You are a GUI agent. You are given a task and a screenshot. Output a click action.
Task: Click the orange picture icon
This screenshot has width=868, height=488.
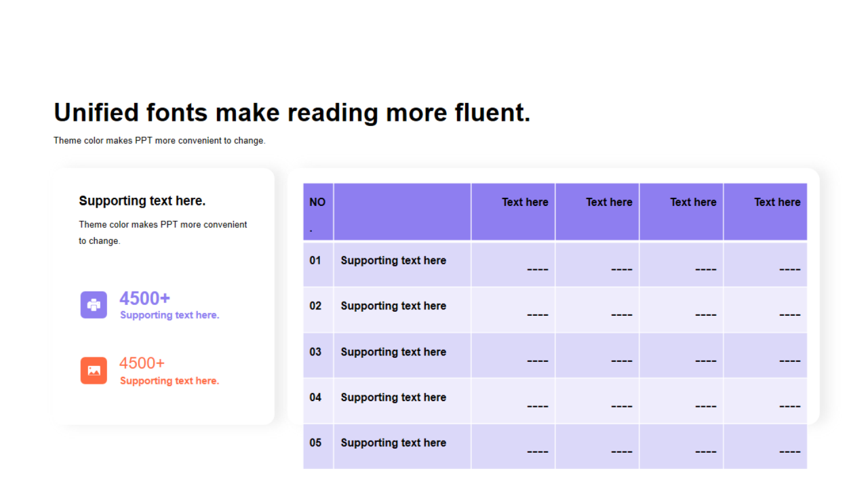[x=94, y=371]
